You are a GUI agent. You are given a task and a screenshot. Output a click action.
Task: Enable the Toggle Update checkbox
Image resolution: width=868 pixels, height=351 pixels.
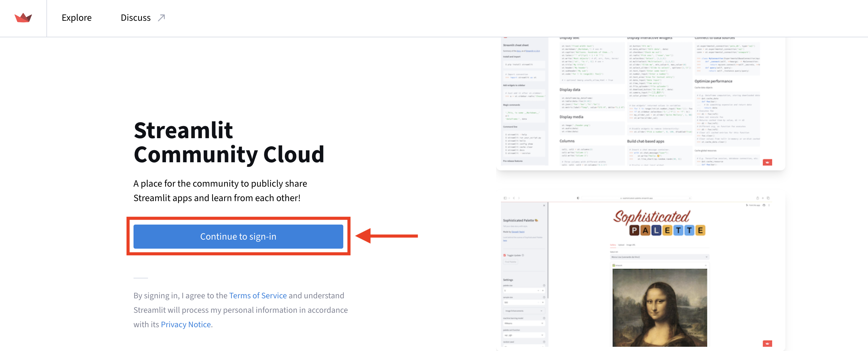(x=505, y=256)
